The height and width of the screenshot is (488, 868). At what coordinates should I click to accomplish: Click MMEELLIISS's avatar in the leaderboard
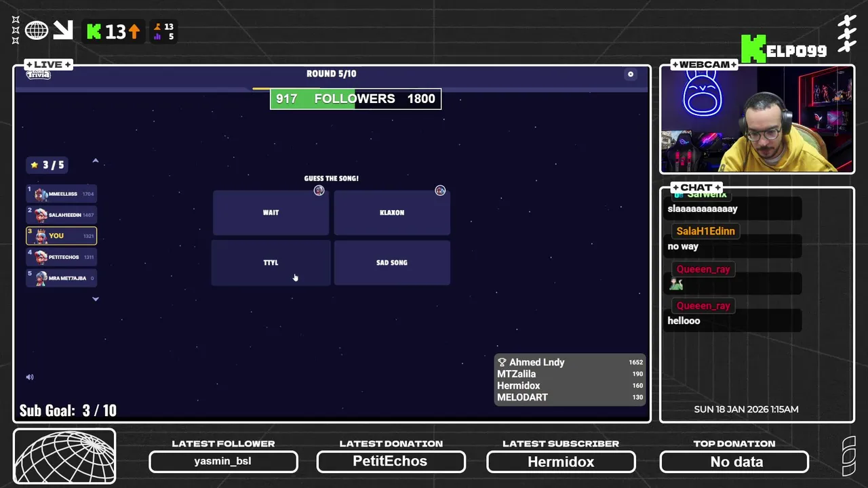tap(41, 195)
